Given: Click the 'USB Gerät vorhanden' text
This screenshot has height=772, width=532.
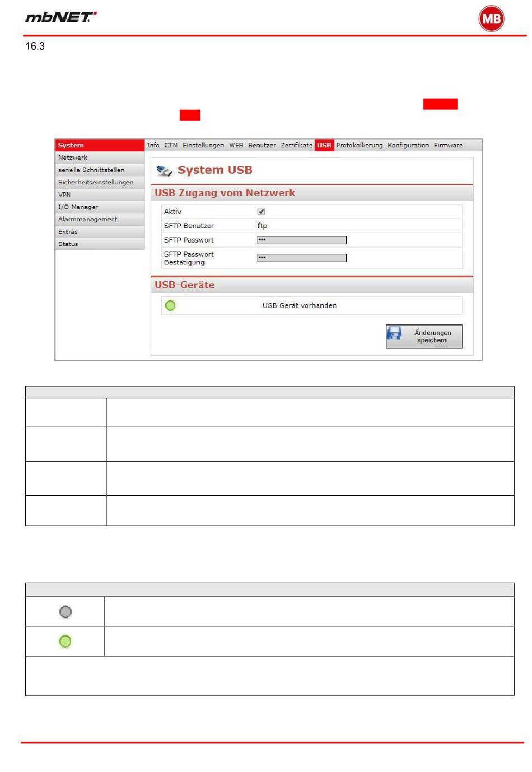Looking at the screenshot, I should click(x=300, y=305).
